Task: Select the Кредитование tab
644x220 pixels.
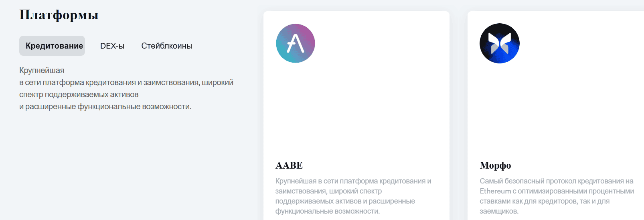Action: coord(52,46)
